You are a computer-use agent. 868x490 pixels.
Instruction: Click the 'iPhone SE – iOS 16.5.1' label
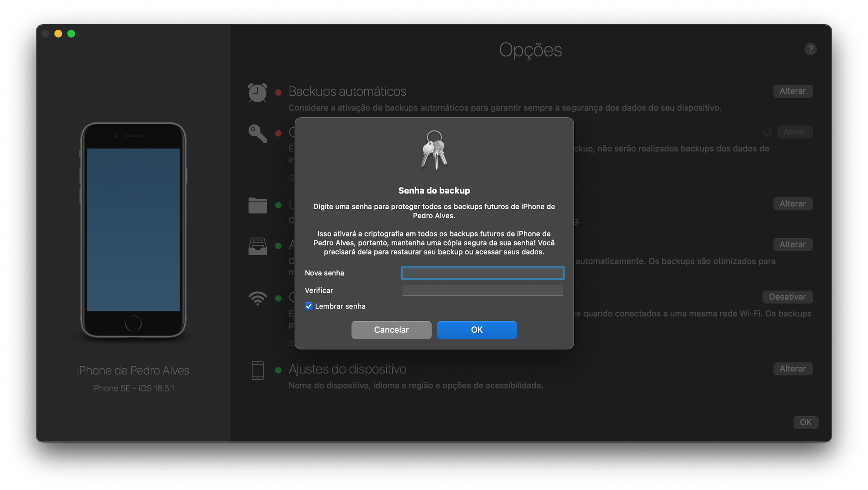pyautogui.click(x=133, y=388)
